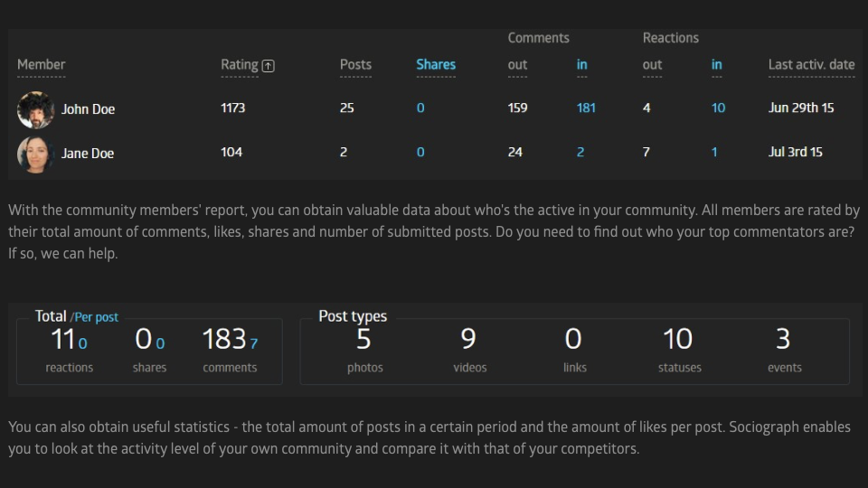868x488 pixels.
Task: Sort table by Rating column header
Action: 239,65
